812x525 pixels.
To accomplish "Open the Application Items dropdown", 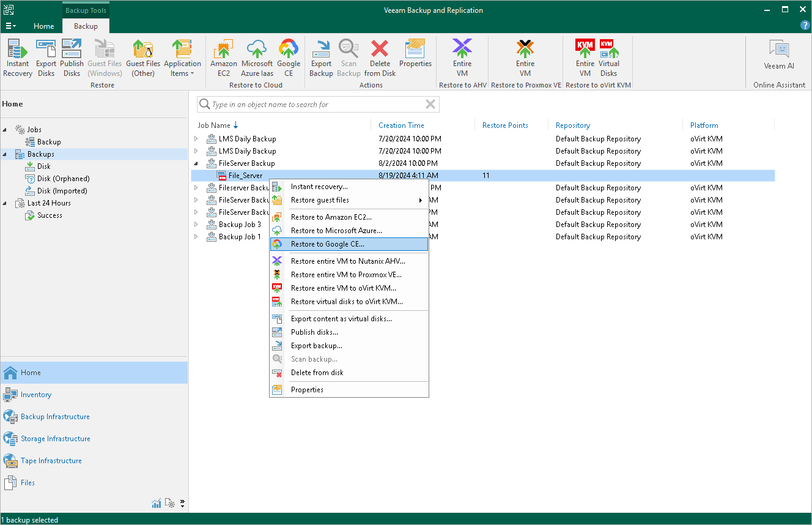I will tap(182, 58).
